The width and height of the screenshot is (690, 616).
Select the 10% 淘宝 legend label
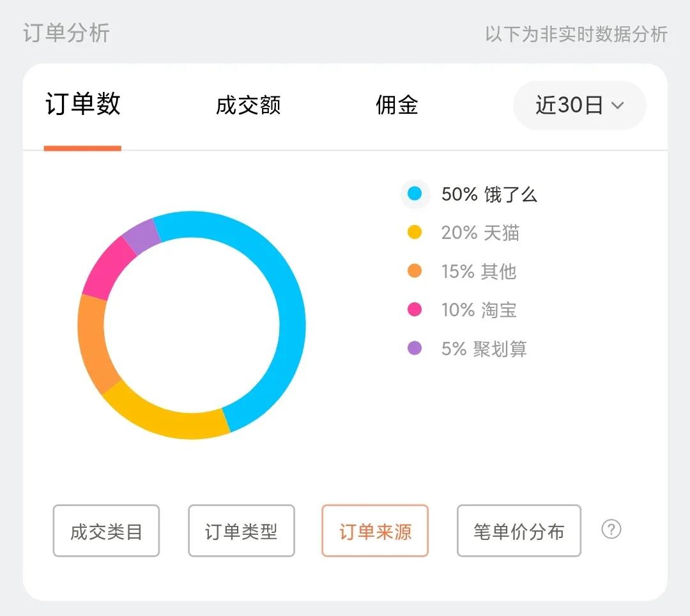point(479,310)
